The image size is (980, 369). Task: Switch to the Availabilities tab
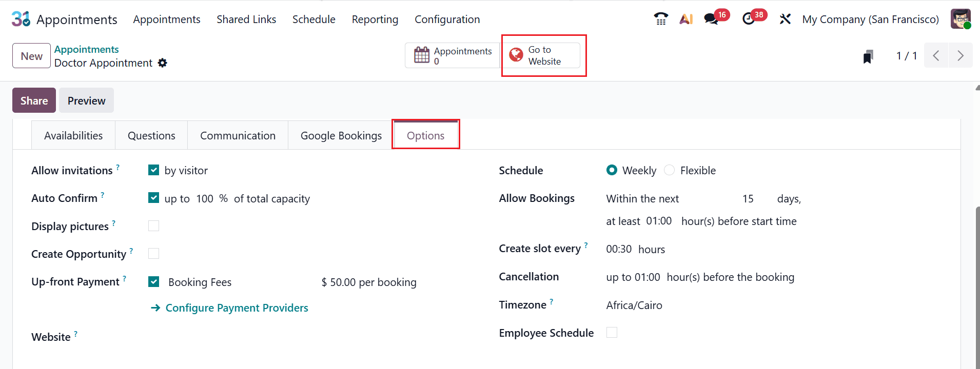pos(73,135)
